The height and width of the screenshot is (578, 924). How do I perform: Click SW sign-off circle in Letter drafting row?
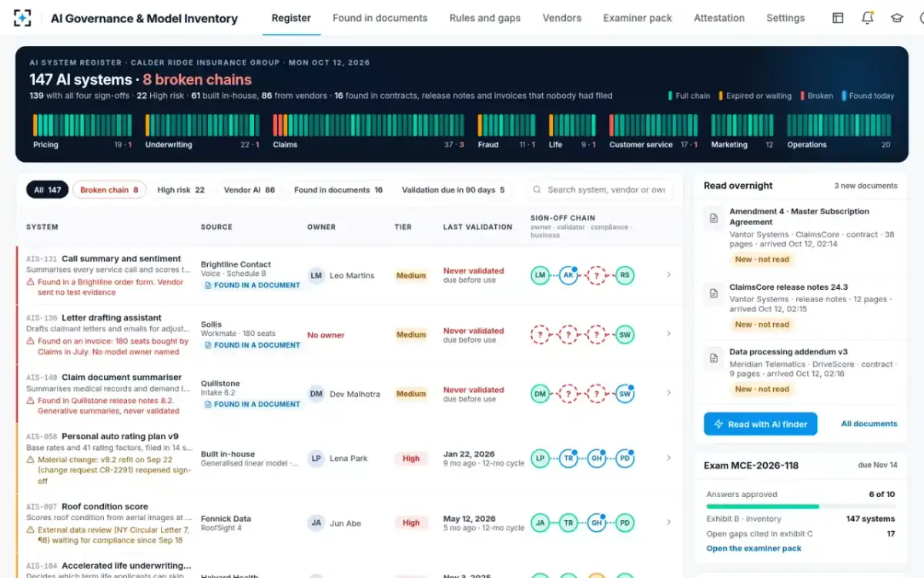pos(624,334)
